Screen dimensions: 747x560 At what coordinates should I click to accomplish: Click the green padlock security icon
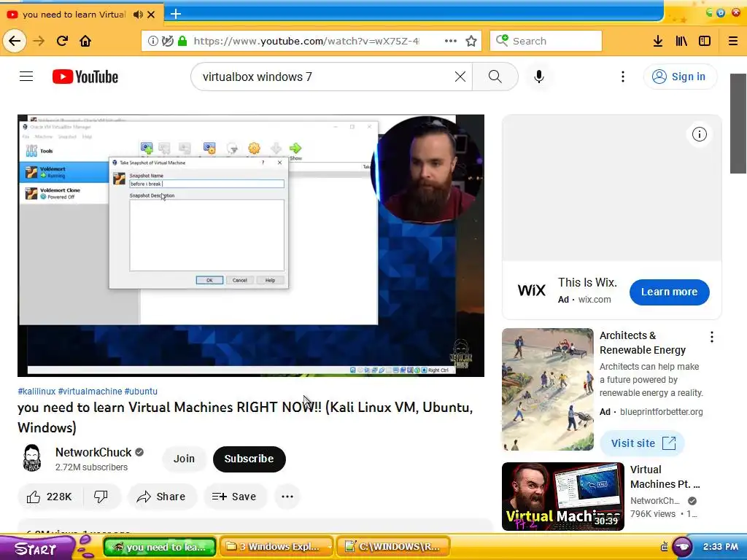182,41
